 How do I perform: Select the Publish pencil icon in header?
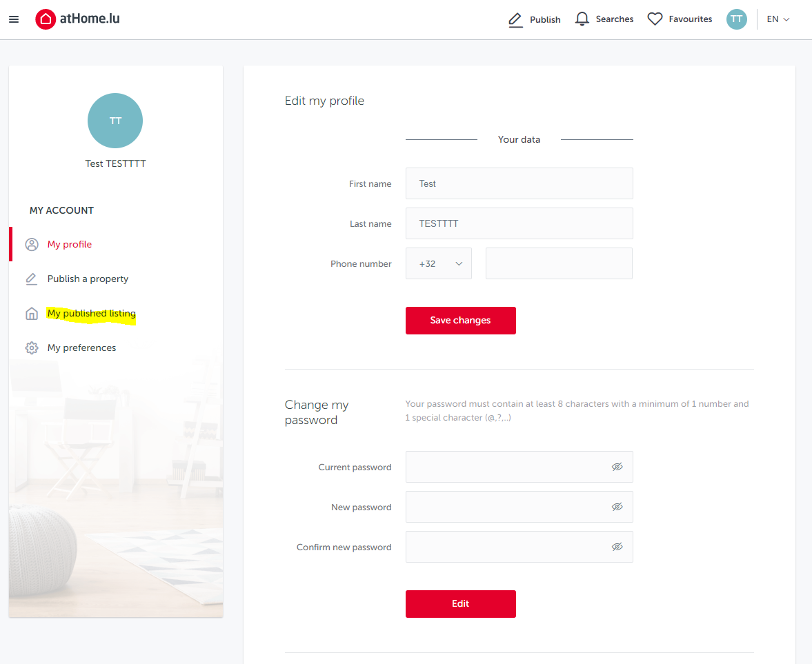click(x=515, y=19)
